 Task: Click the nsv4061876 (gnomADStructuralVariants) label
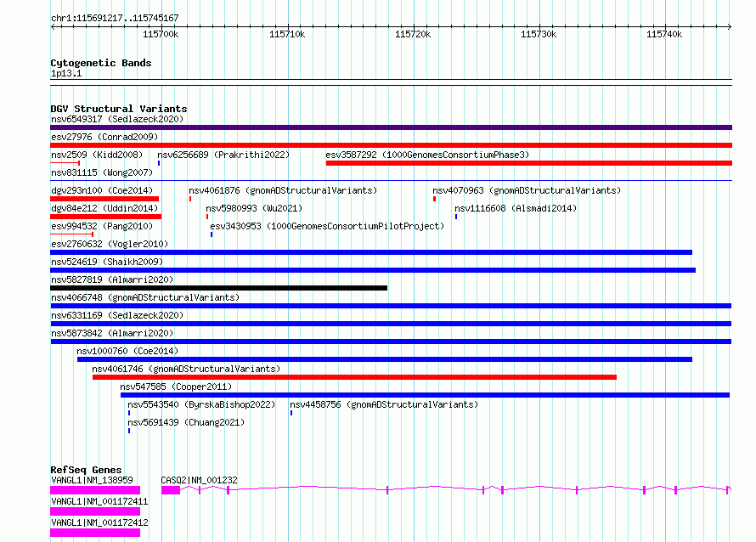point(283,190)
